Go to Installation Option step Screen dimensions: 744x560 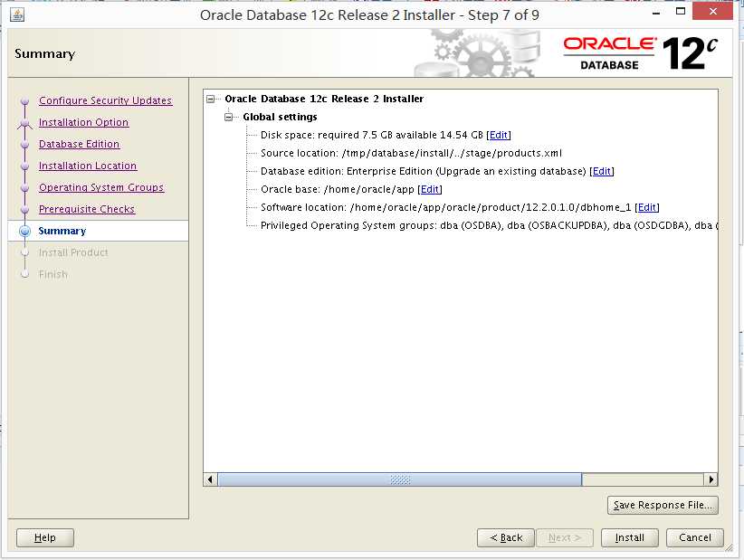[x=83, y=122]
